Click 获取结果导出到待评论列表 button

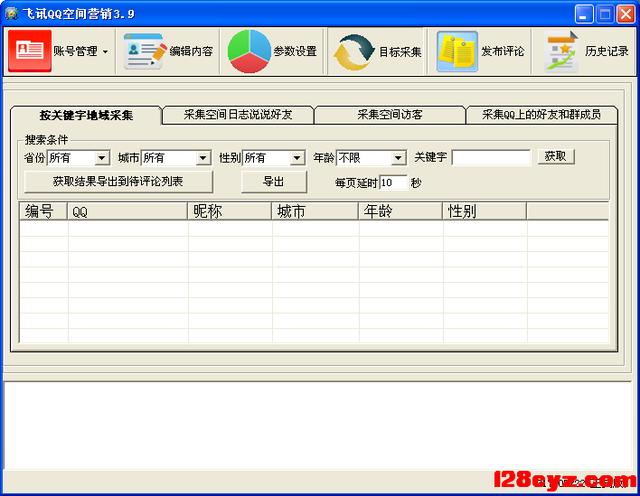[118, 182]
